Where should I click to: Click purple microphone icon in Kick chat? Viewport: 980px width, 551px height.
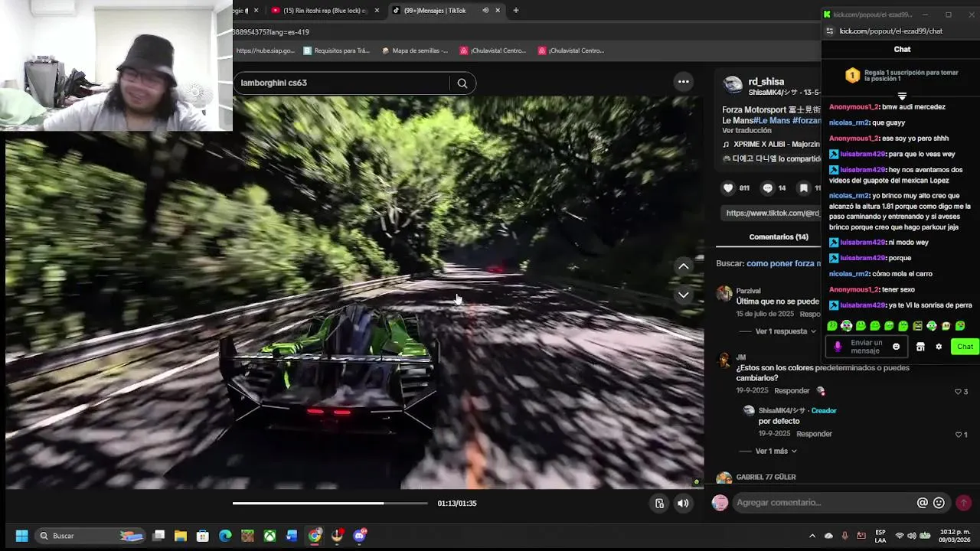pyautogui.click(x=837, y=347)
